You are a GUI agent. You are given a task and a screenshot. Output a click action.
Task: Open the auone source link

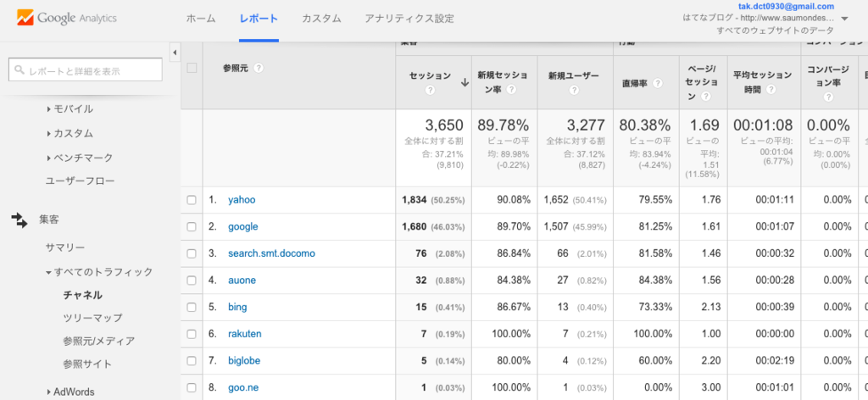[242, 281]
